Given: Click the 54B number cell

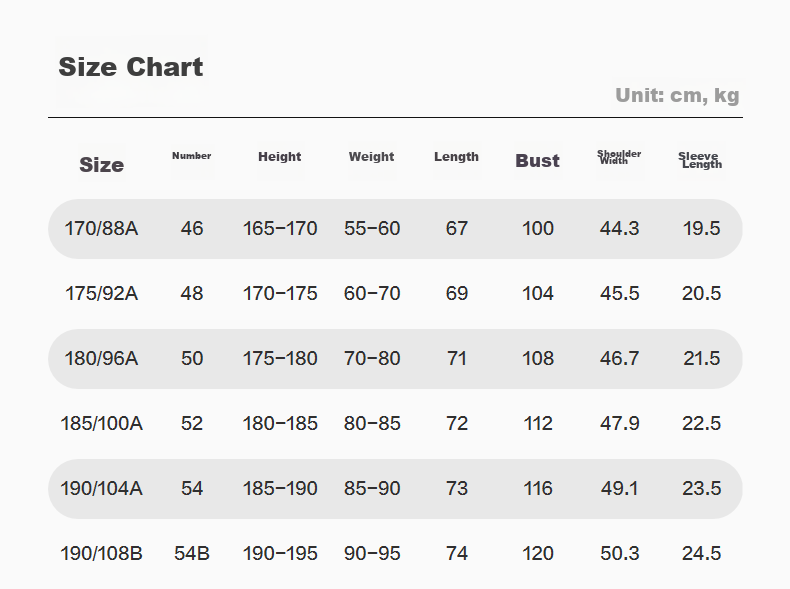Looking at the screenshot, I should pyautogui.click(x=192, y=554).
